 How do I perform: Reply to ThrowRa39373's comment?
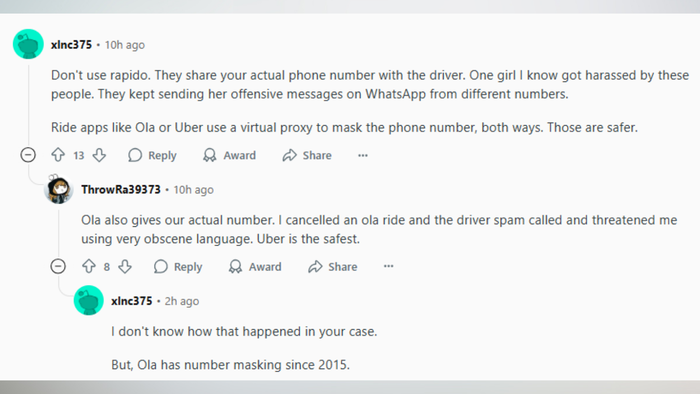(x=178, y=266)
